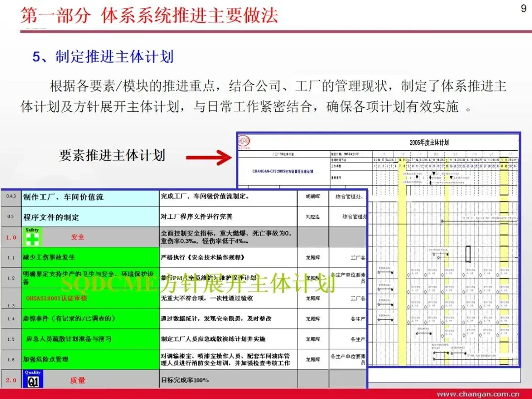Click the page number 9

tap(524, 8)
